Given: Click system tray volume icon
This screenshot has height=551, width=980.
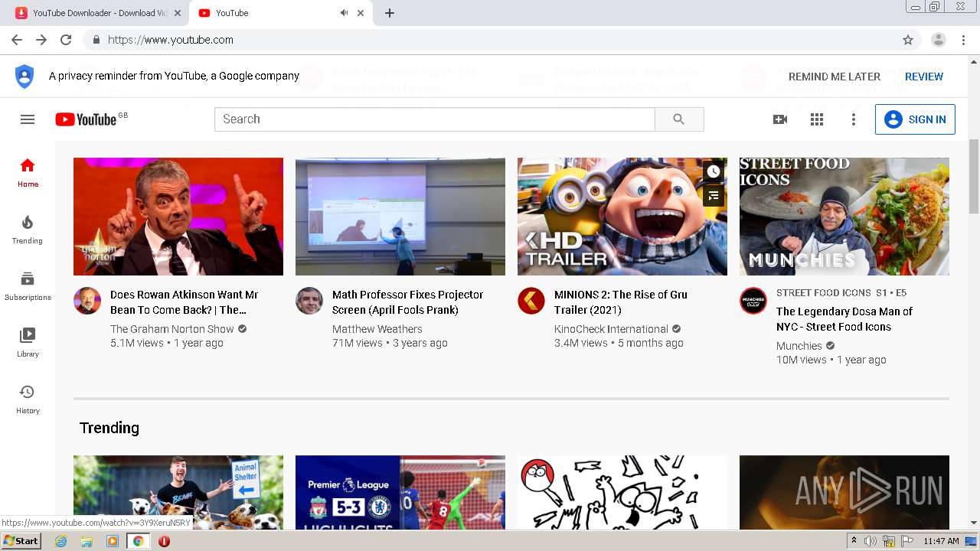Looking at the screenshot, I should tap(871, 541).
